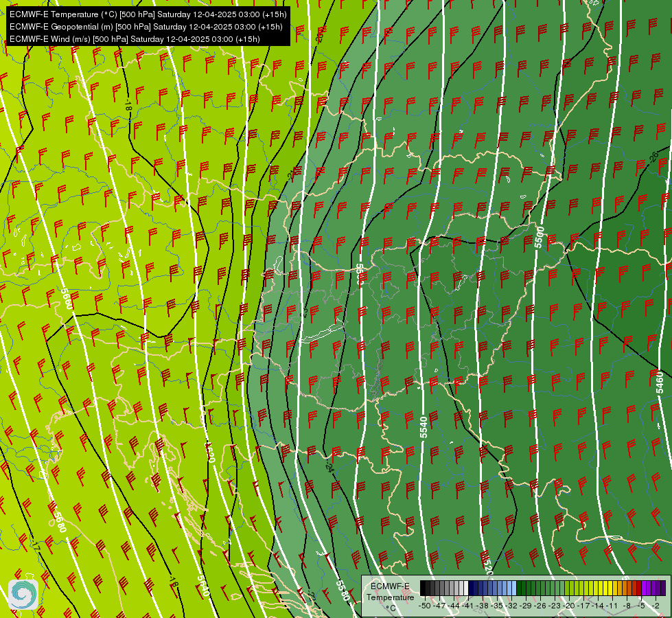The height and width of the screenshot is (618, 672).
Task: Select the ECMWF-E Geopotential (m) title line
Action: [x=146, y=27]
